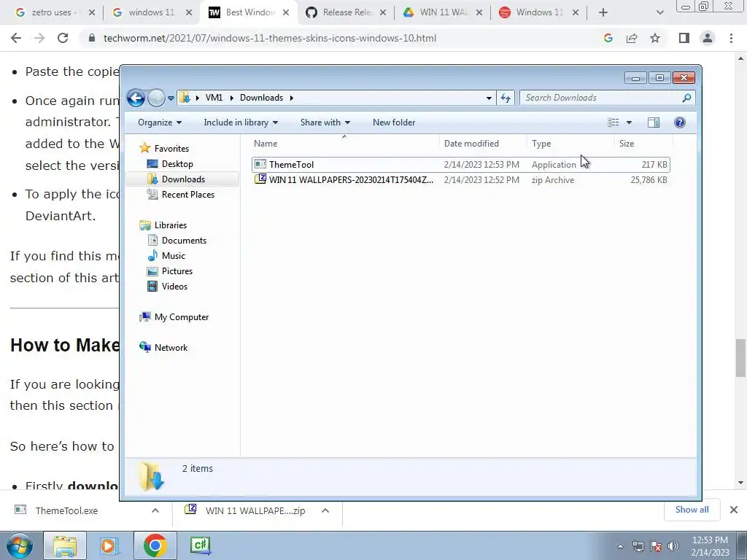Open Explorer help icon

(680, 122)
